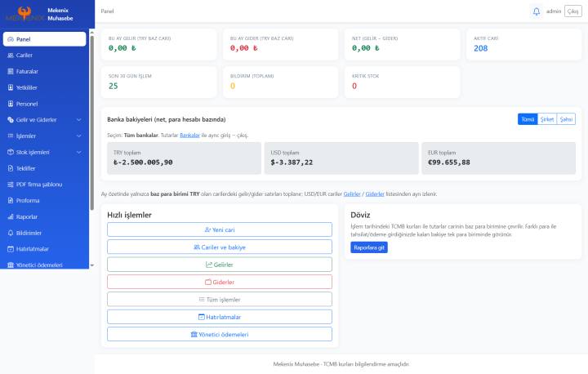Open Yönetici ödemeleri bank icon in sidebar

11,265
